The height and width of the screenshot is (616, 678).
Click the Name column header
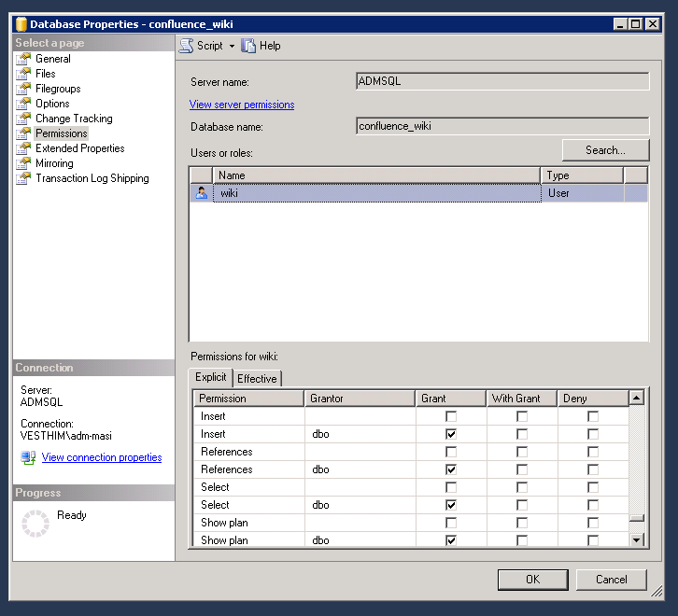point(376,175)
